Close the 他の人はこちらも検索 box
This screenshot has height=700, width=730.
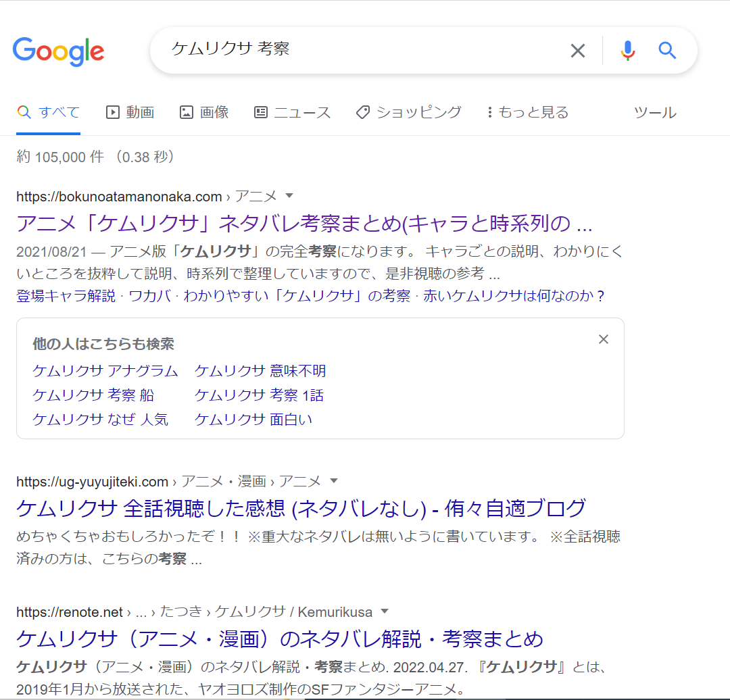pyautogui.click(x=604, y=339)
